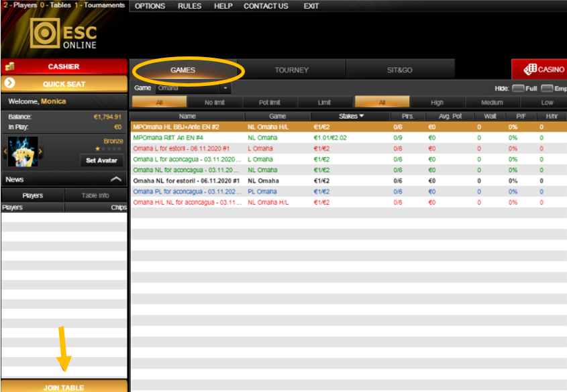
Task: Filter tables by No limit
Action: 215,102
